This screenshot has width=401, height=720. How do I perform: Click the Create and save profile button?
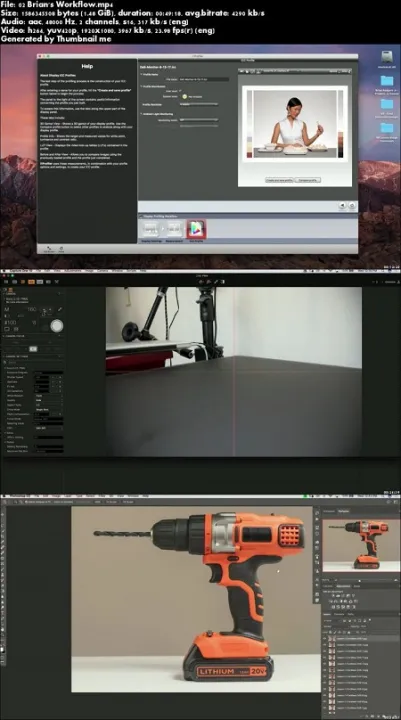279,180
